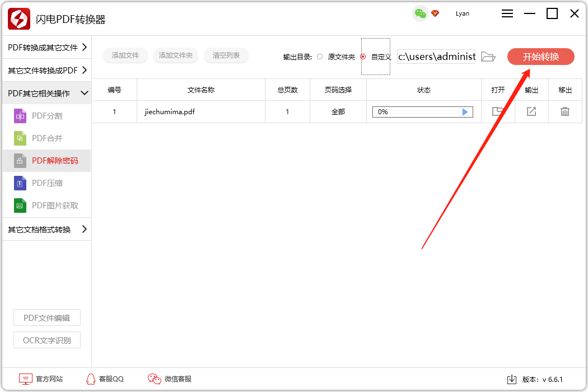Open folder icon for jiechumima.pdf row

click(498, 111)
